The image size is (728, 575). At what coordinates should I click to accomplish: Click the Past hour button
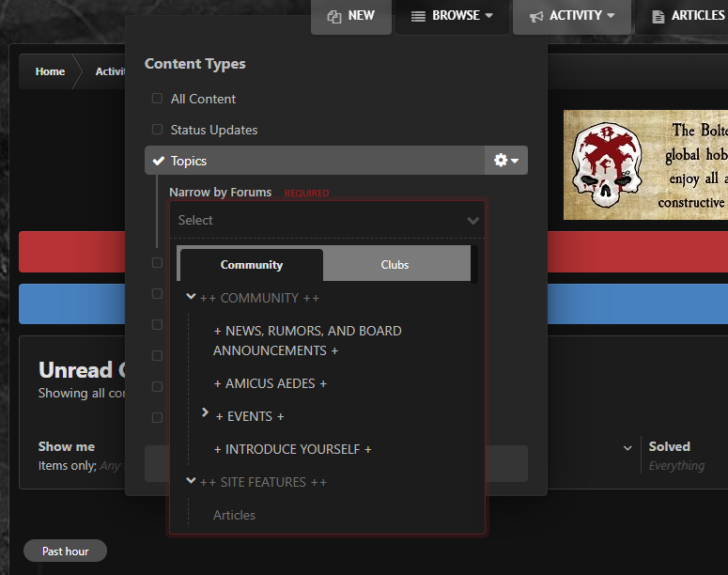tap(65, 551)
